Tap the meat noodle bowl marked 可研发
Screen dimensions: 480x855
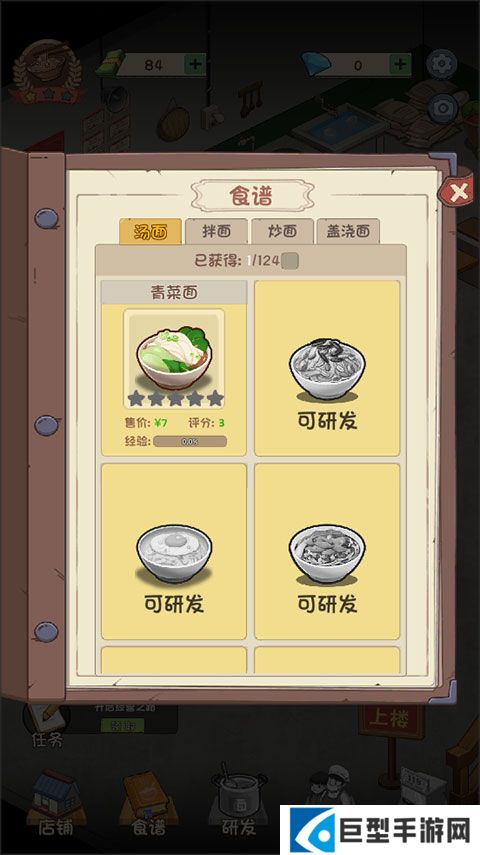click(327, 551)
